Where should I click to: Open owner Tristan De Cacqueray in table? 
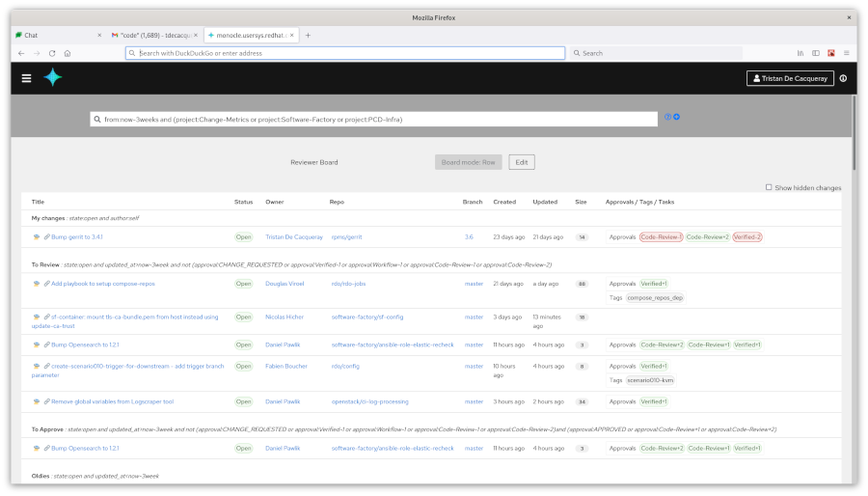[294, 237]
